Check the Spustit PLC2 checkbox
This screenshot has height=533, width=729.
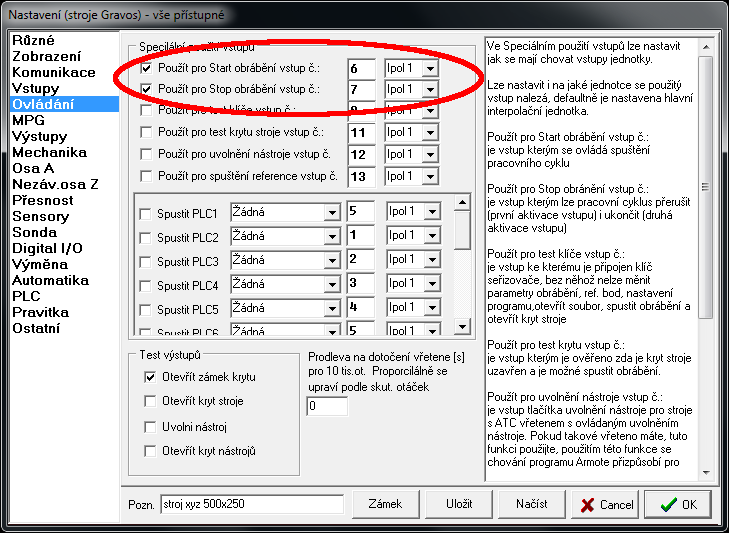pos(146,238)
